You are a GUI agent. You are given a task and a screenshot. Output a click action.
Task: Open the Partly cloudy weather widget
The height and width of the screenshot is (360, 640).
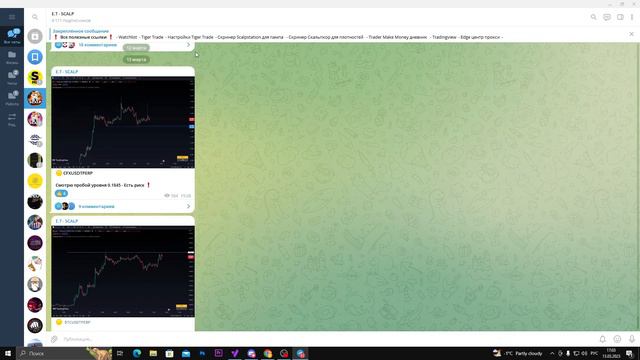click(x=518, y=353)
